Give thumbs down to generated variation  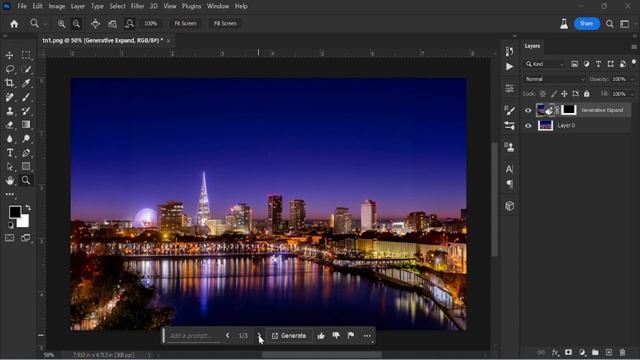pos(336,336)
